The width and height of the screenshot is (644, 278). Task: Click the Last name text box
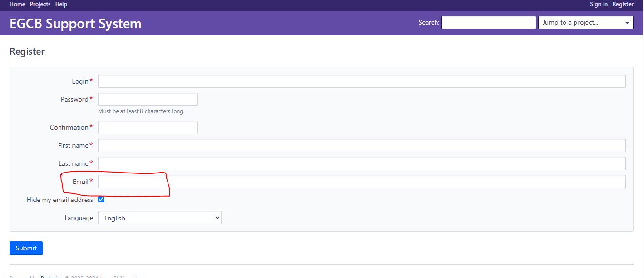tap(361, 163)
